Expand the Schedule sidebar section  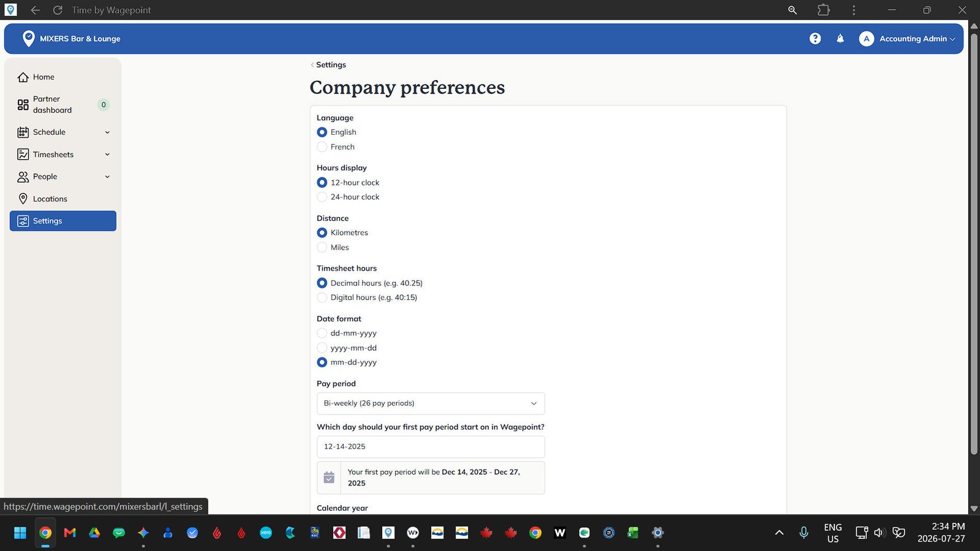click(x=63, y=132)
